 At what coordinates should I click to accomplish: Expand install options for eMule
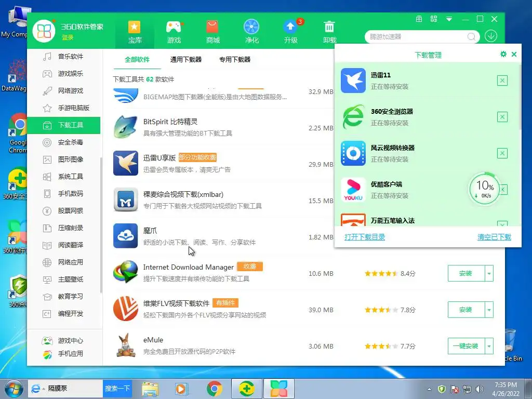pyautogui.click(x=489, y=346)
